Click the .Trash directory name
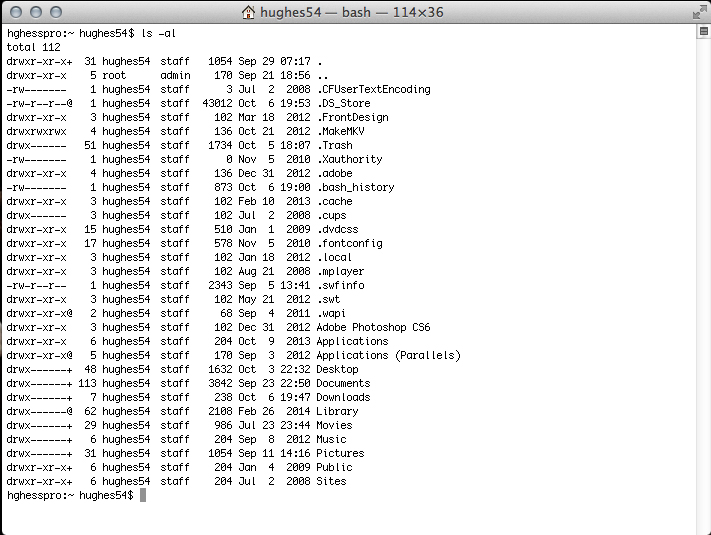The width and height of the screenshot is (711, 535). (x=337, y=145)
